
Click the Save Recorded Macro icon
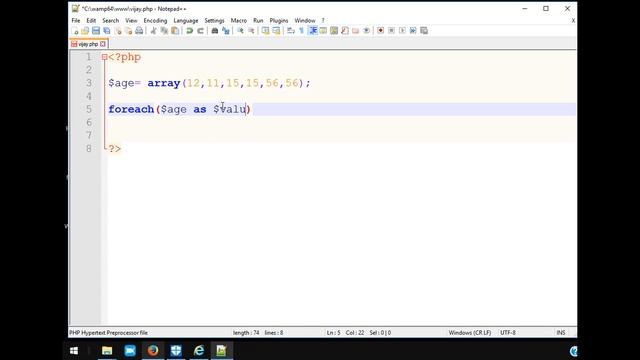[x=424, y=31]
